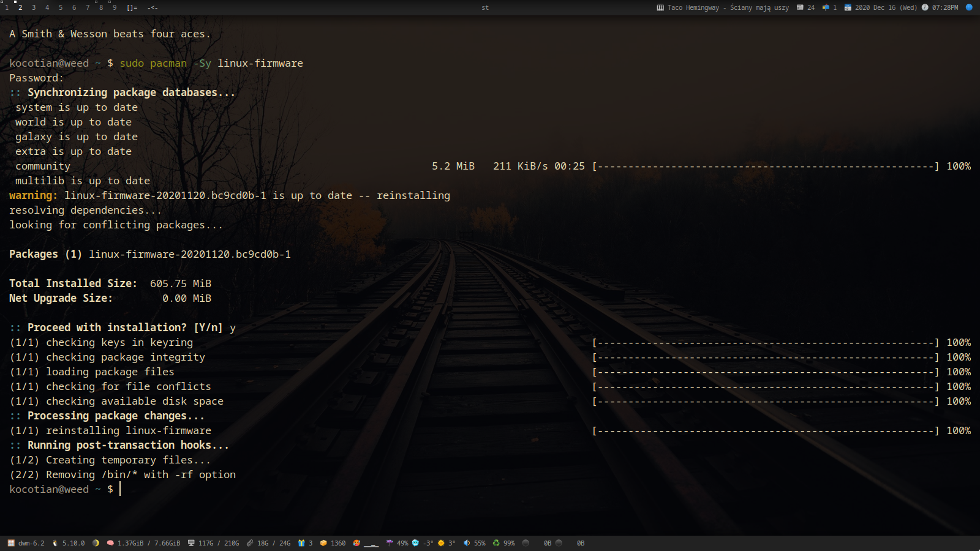Open the mailbox icon showing 1 message
The width and height of the screenshot is (980, 551).
(826, 7)
